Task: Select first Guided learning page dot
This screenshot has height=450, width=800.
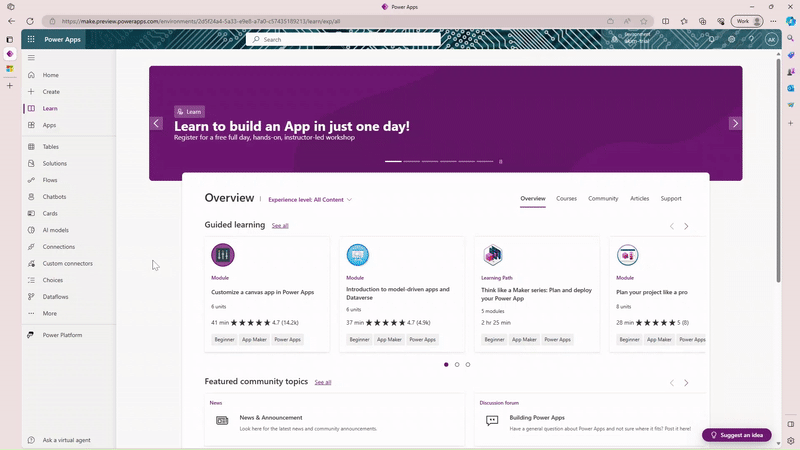Action: (x=446, y=364)
